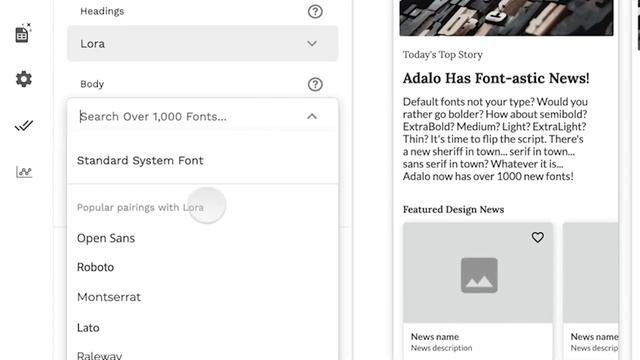Click first card's 'News description' text
This screenshot has width=640, height=360.
[x=441, y=348]
